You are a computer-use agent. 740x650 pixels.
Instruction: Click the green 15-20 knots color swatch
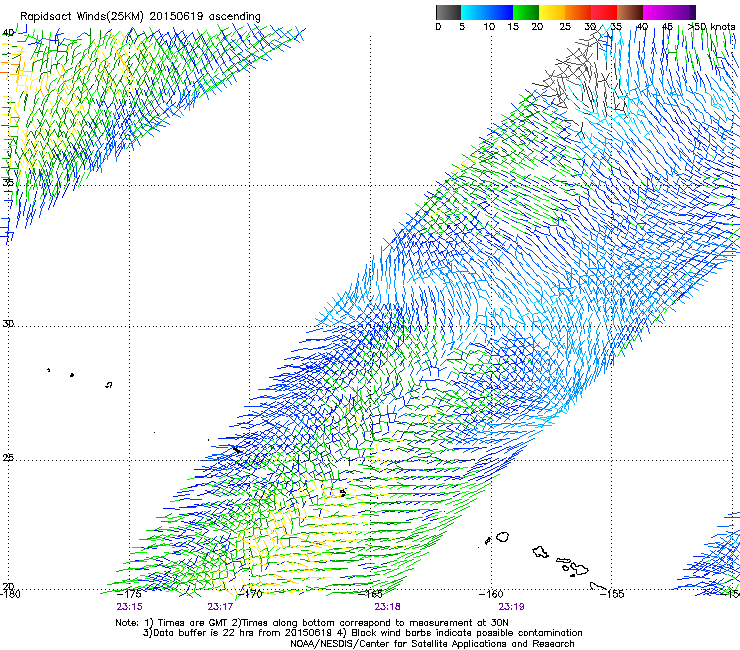pos(526,12)
